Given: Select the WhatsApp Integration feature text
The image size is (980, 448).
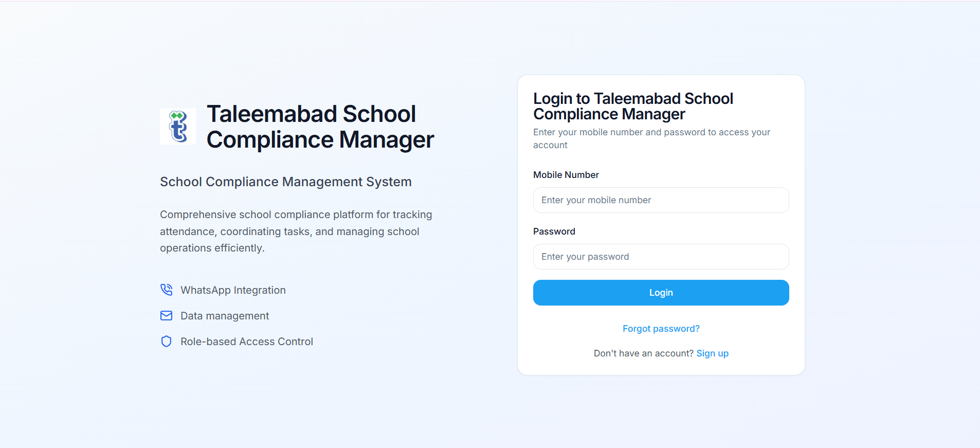Looking at the screenshot, I should point(233,290).
